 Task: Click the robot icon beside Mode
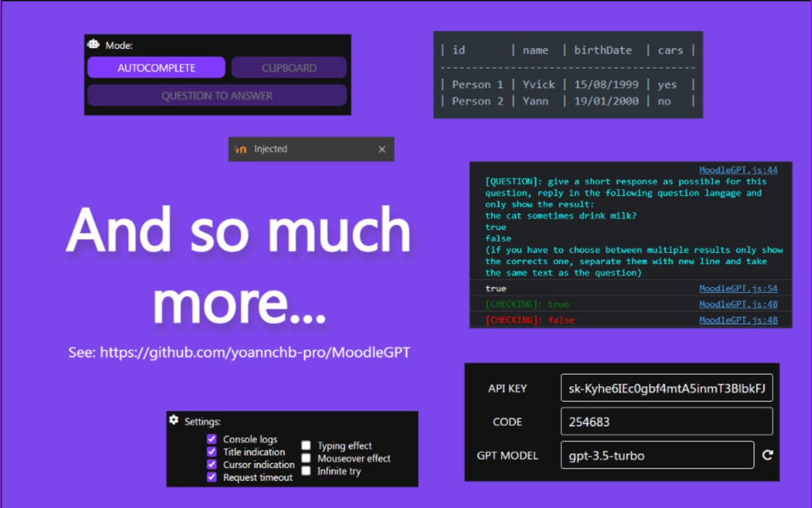point(94,44)
